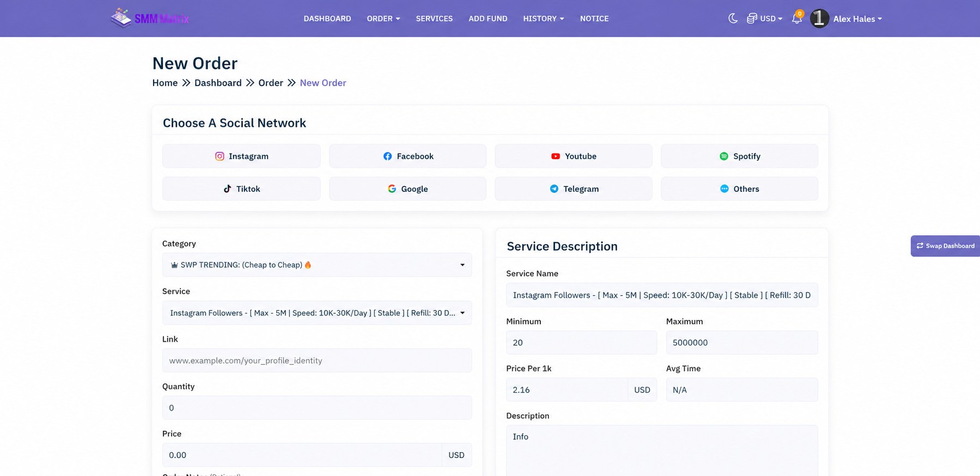Image resolution: width=980 pixels, height=476 pixels.
Task: Choose the Others social network
Action: click(739, 189)
